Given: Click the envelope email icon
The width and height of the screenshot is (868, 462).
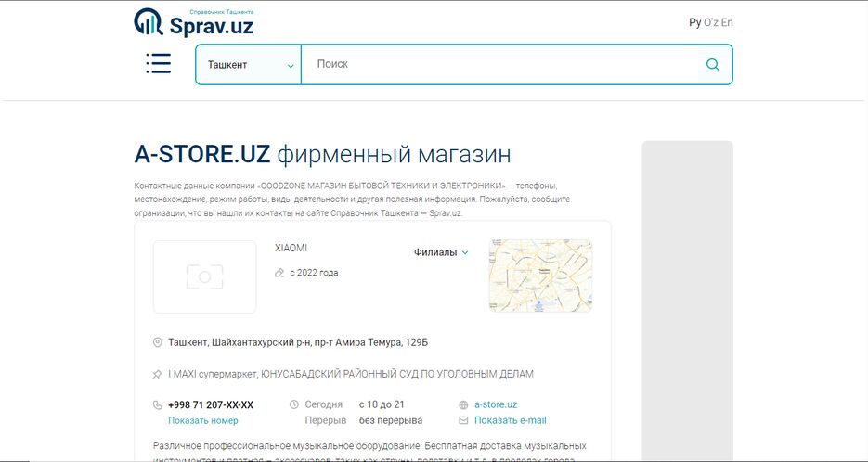Looking at the screenshot, I should (463, 420).
